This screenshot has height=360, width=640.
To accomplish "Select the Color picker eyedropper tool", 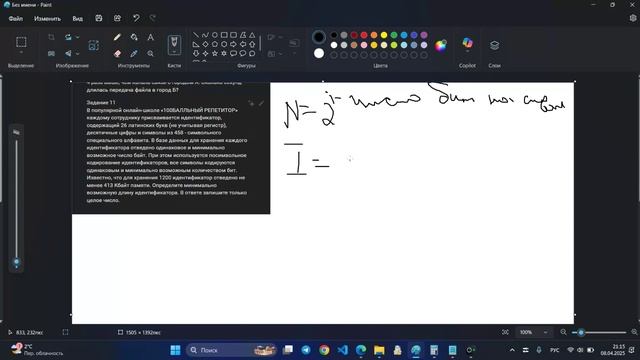I will click(x=134, y=53).
